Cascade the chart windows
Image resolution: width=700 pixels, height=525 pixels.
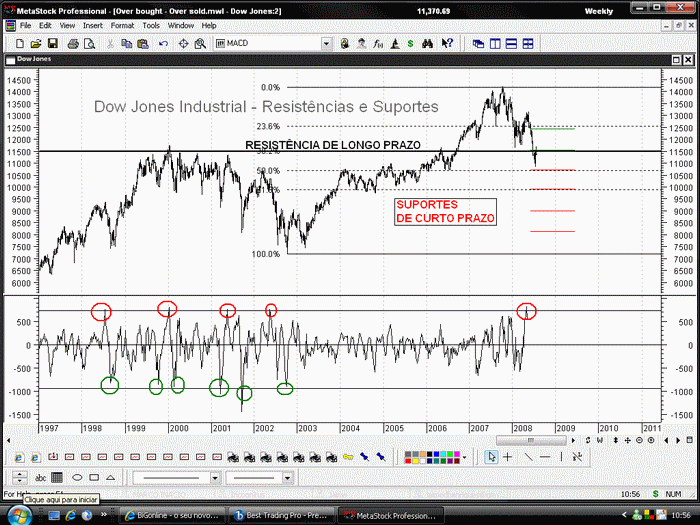[479, 43]
